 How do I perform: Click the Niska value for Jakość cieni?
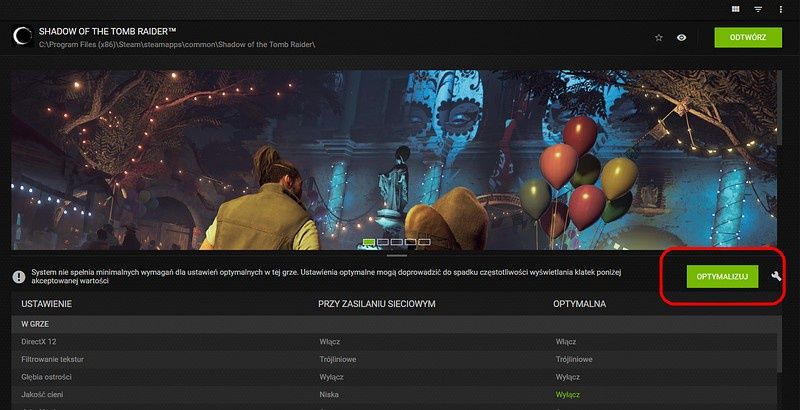click(329, 395)
